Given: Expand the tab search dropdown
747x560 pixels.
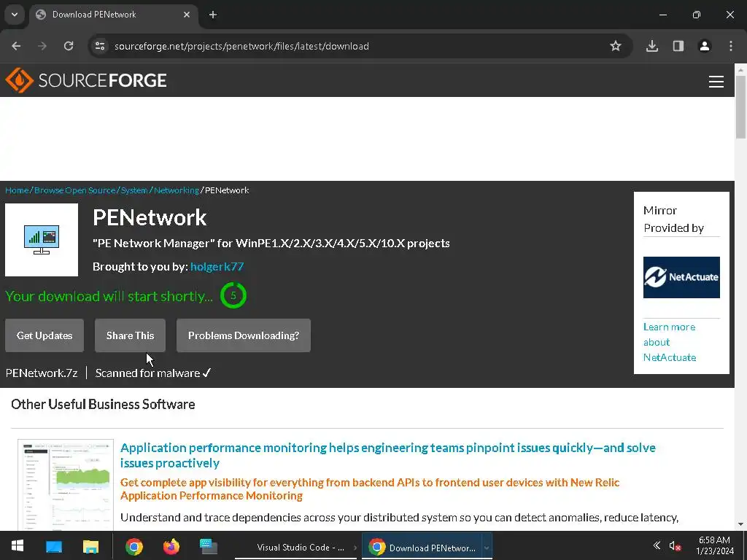Looking at the screenshot, I should (15, 15).
